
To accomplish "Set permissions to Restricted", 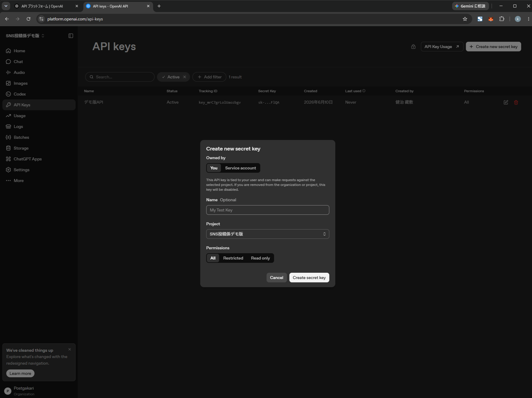I will tap(233, 258).
